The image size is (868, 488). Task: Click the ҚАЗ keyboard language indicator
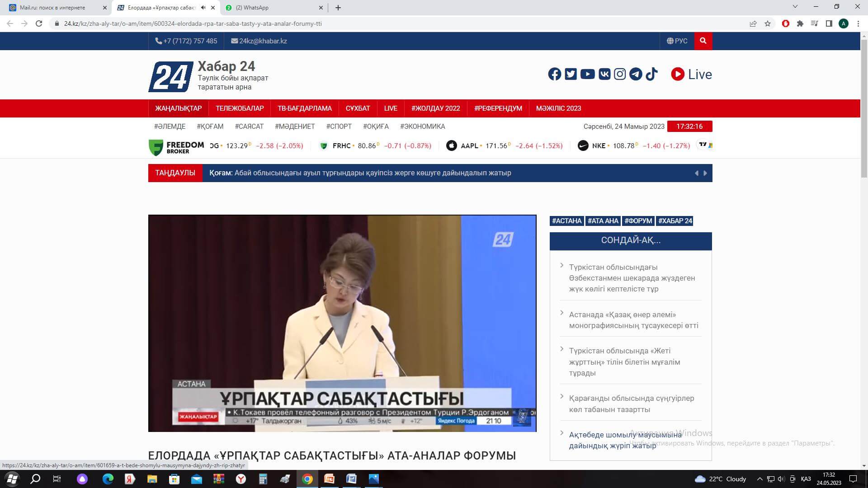tap(806, 479)
